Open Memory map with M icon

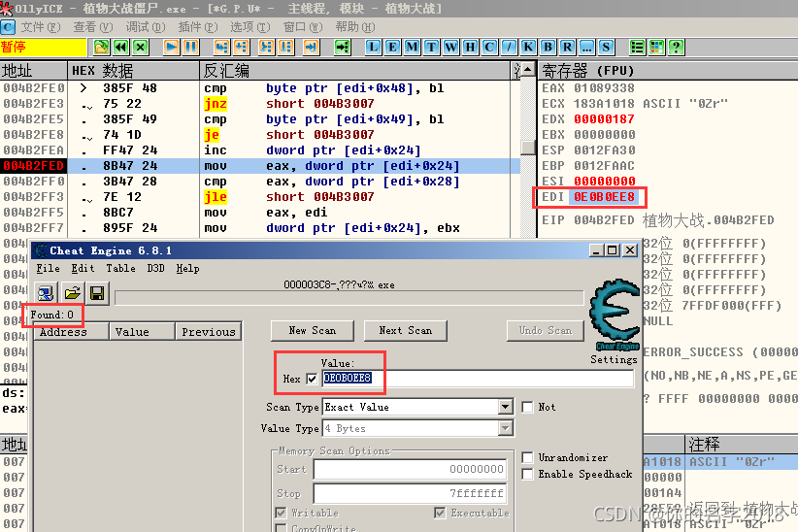pyautogui.click(x=412, y=48)
